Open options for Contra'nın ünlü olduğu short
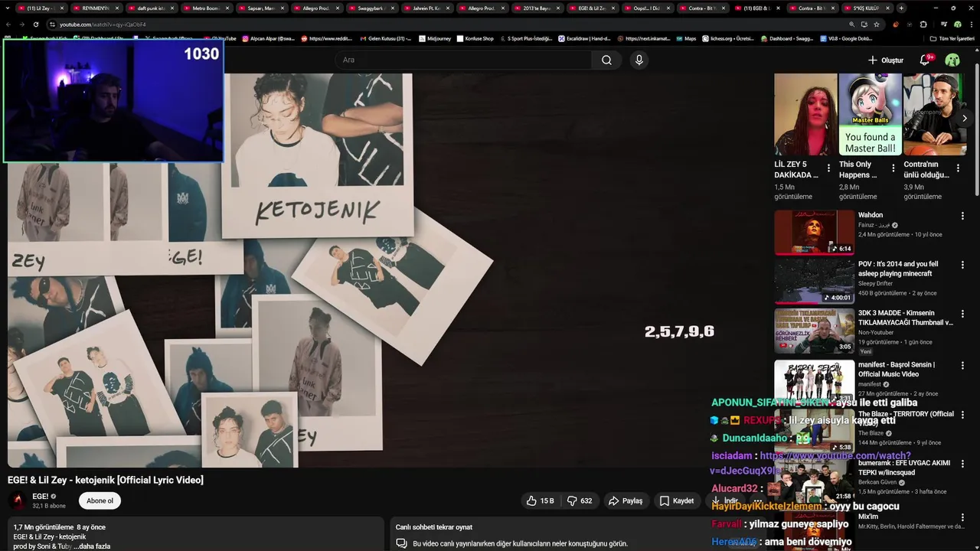Screen dimensions: 980x551 958,168
